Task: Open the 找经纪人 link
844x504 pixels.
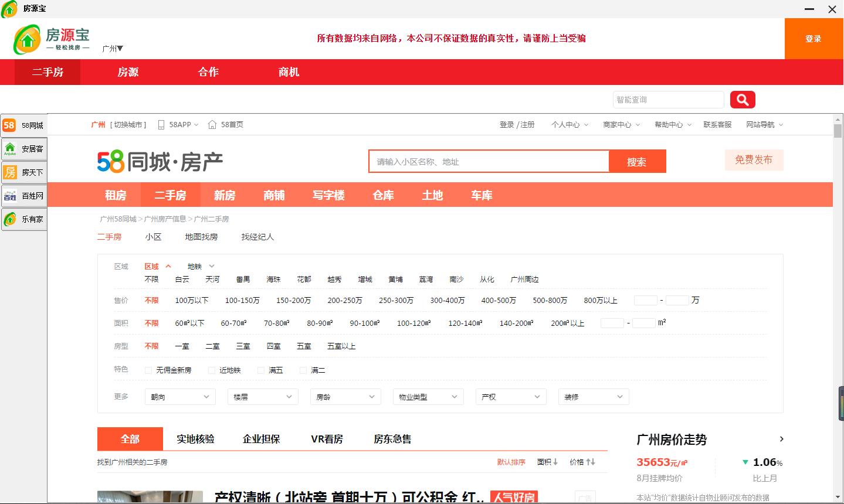Action: (257, 237)
